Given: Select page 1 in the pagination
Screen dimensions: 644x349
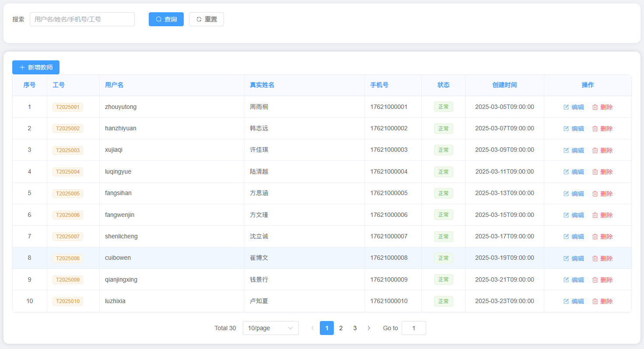Looking at the screenshot, I should (327, 328).
